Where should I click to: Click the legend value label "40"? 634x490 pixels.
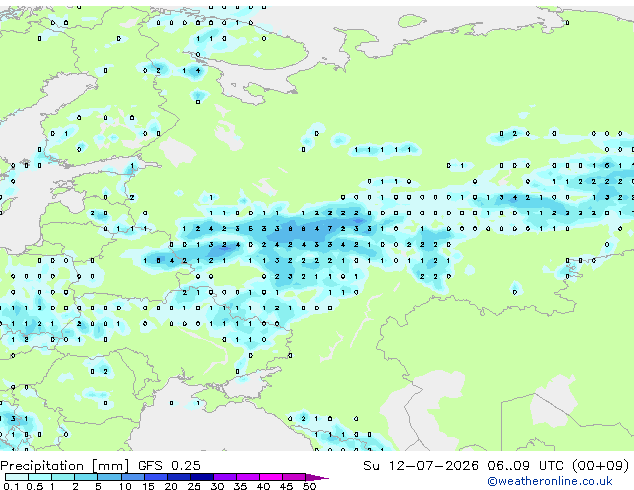pos(263,486)
